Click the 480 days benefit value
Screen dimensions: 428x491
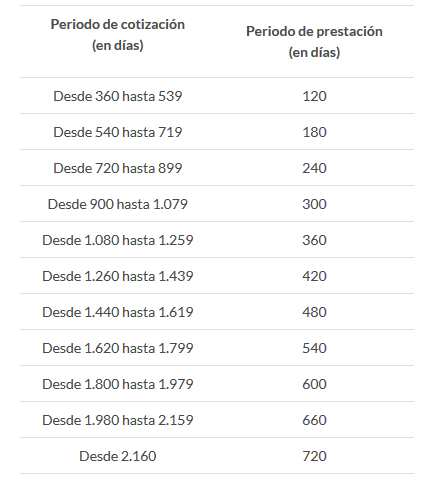click(x=314, y=312)
